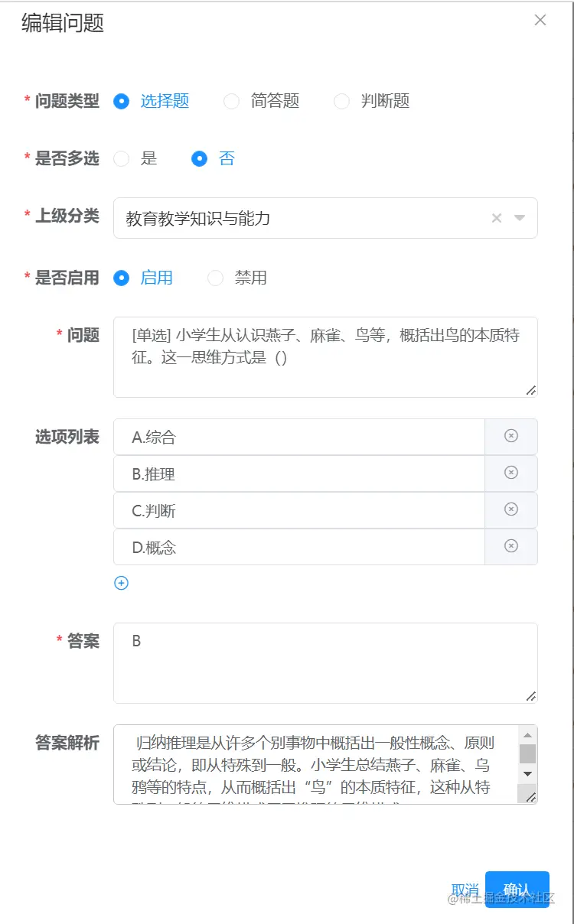574x924 pixels.
Task: Clear the 上级分类 selection with the x icon
Action: pos(496,218)
